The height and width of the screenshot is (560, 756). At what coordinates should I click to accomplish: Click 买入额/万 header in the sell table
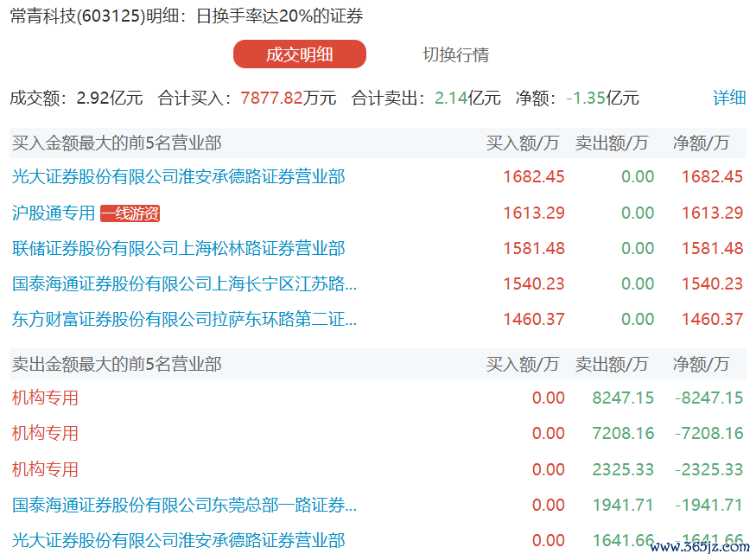(522, 364)
